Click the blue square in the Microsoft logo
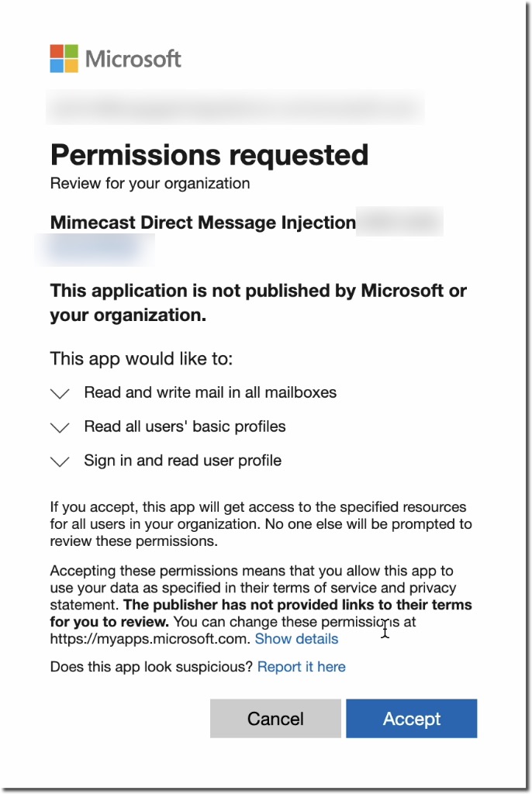This screenshot has height=794, width=532. [x=57, y=64]
